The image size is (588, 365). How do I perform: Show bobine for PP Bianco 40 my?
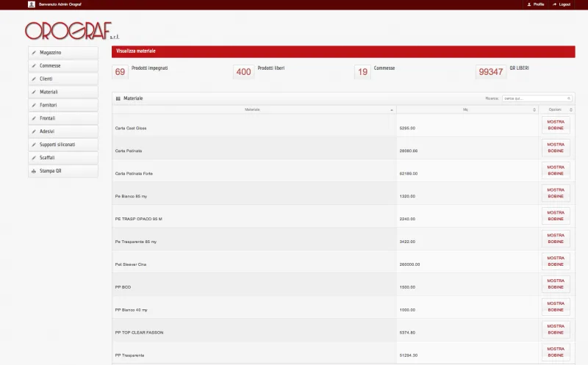556,306
